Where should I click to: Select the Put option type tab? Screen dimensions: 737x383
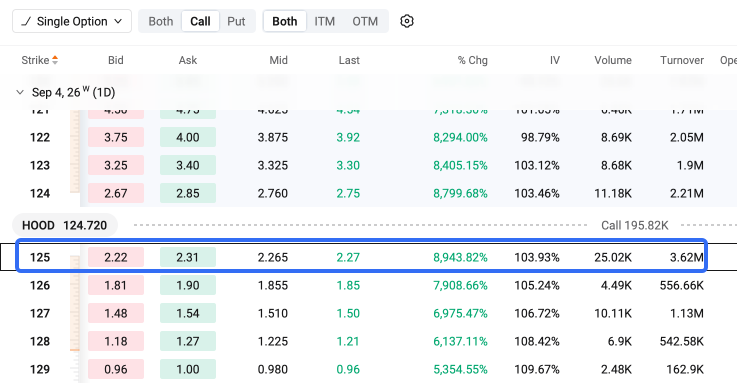click(x=236, y=21)
